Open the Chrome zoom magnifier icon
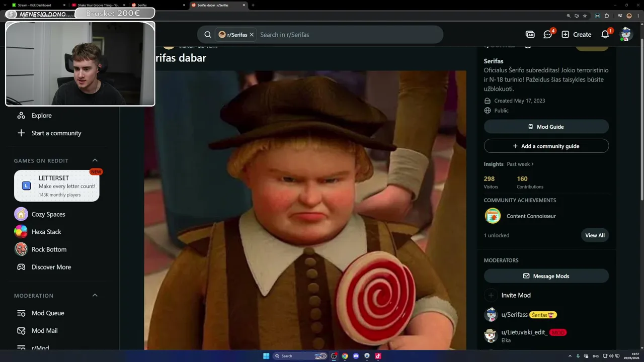The height and width of the screenshot is (362, 644). click(x=569, y=16)
